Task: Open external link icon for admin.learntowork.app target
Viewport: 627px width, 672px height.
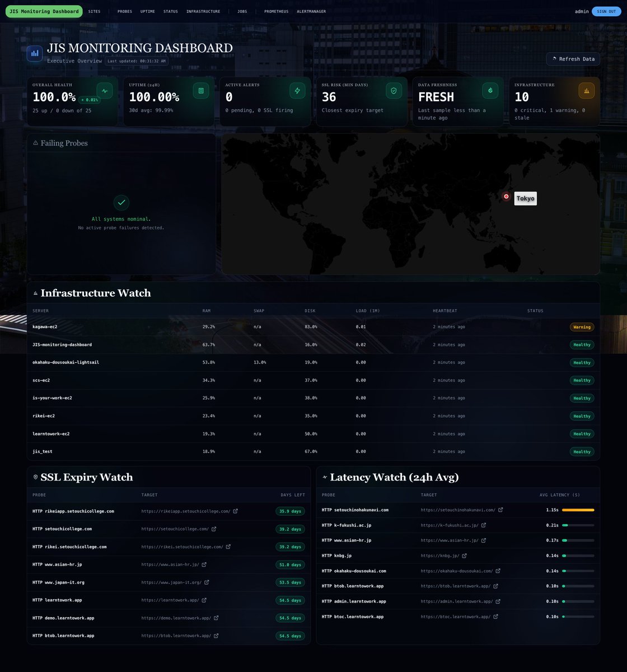Action: pyautogui.click(x=498, y=601)
